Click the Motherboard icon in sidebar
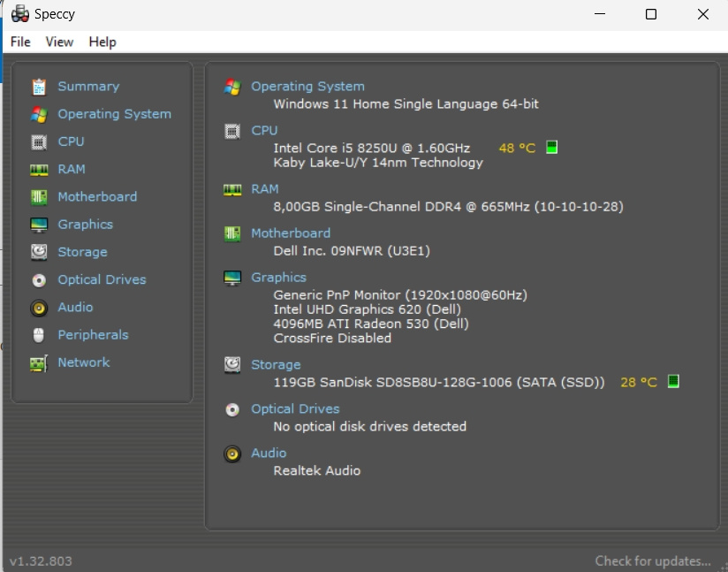This screenshot has height=572, width=728. (x=39, y=197)
